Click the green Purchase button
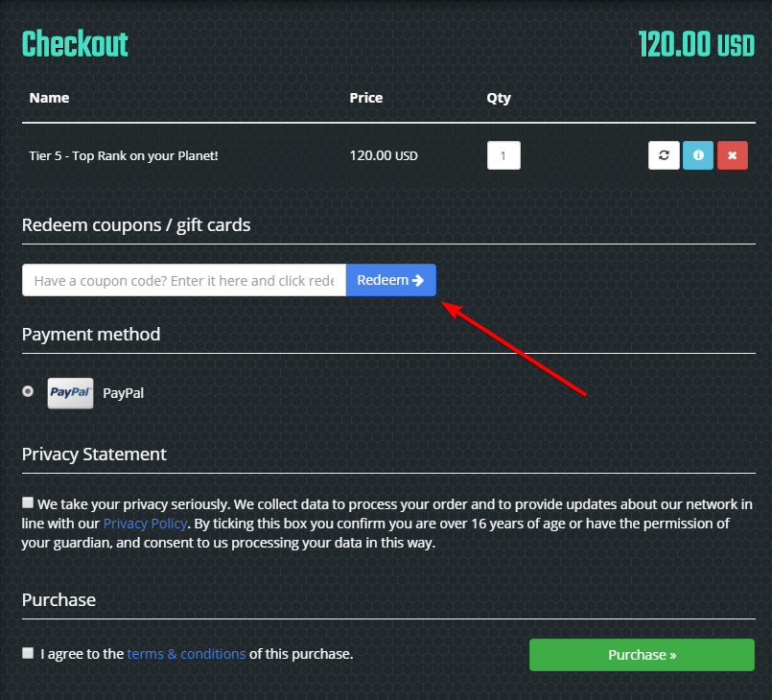This screenshot has width=772, height=700. point(642,655)
